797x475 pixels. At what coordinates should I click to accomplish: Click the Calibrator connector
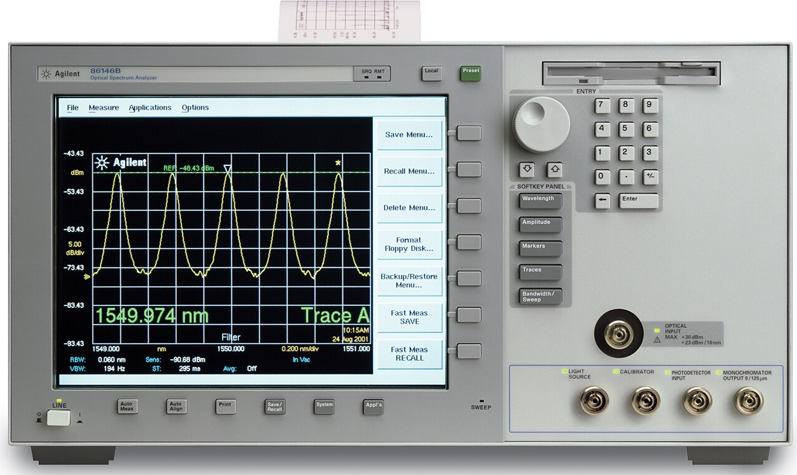(x=646, y=401)
